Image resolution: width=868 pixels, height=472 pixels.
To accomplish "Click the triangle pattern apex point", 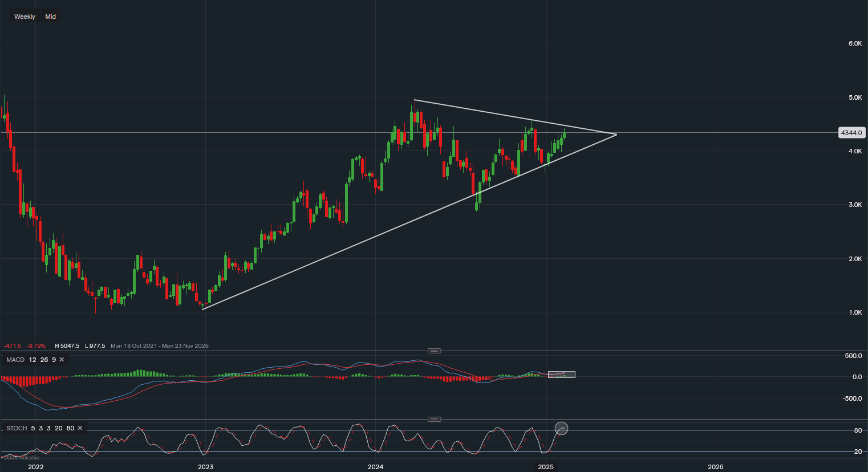I will (616, 135).
